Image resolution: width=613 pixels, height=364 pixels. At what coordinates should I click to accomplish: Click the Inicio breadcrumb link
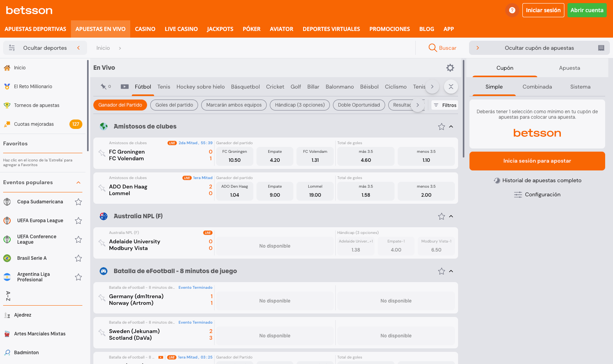click(103, 48)
